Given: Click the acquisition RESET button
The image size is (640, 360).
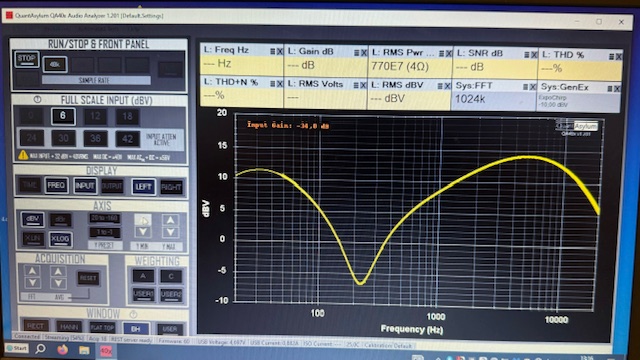Looking at the screenshot, I should [88, 278].
